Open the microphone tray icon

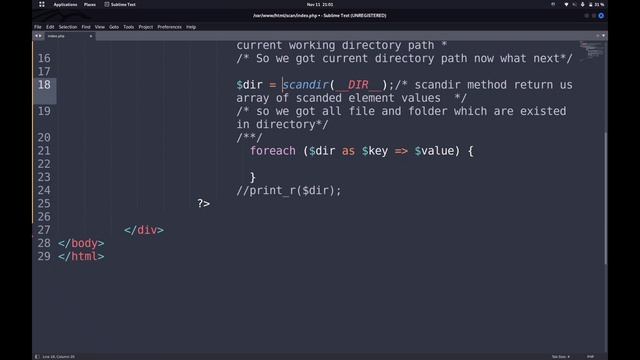pos(582,4)
